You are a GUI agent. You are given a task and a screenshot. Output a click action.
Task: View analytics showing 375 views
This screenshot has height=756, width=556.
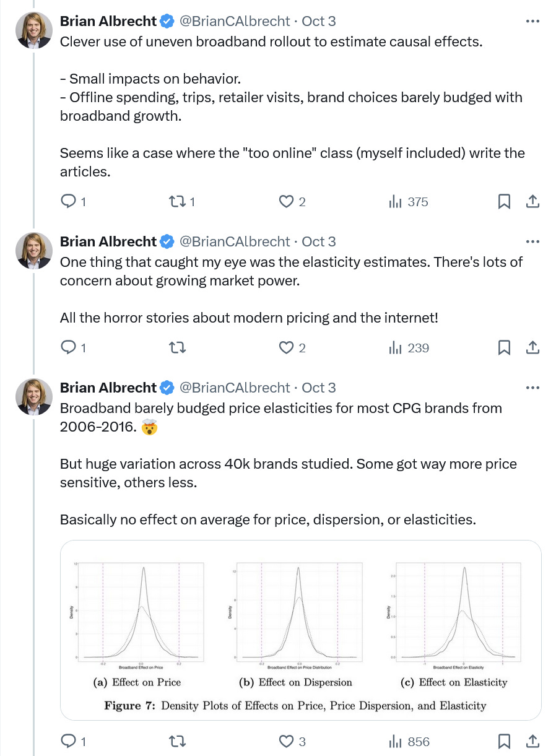[408, 202]
